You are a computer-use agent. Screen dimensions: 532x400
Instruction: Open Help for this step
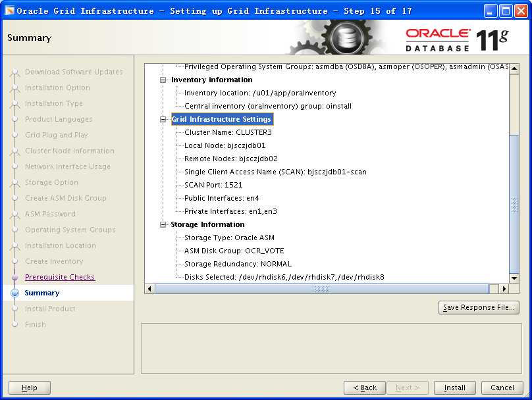coord(30,387)
